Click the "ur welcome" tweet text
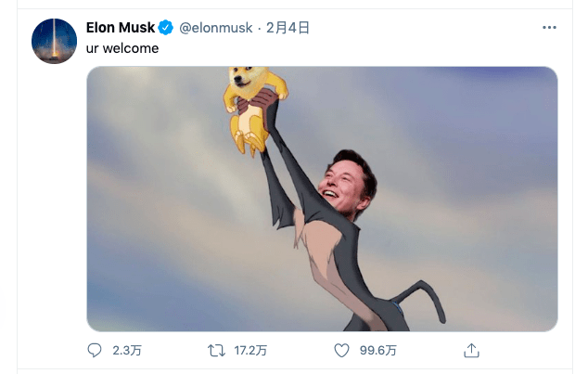 click(x=122, y=48)
